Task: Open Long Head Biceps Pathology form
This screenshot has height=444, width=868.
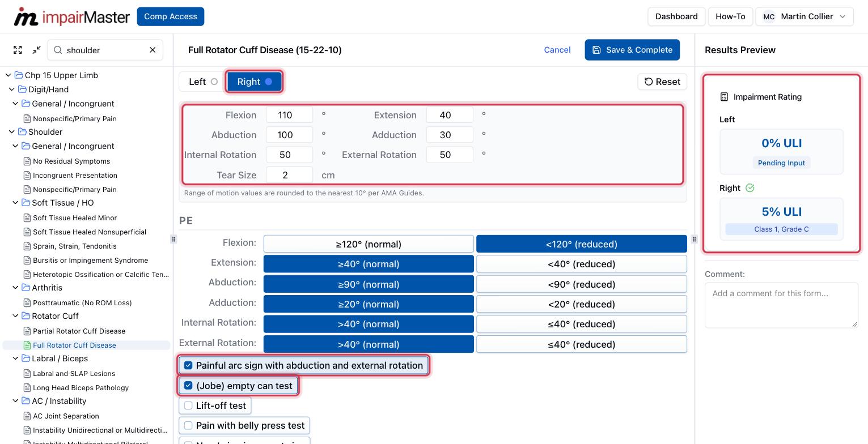Action: pyautogui.click(x=81, y=387)
